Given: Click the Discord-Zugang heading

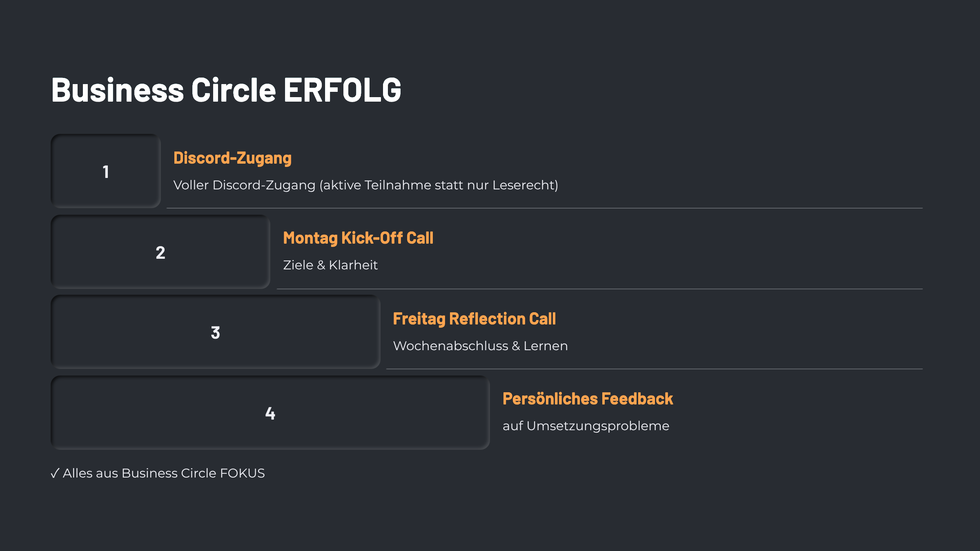Looking at the screenshot, I should coord(232,158).
